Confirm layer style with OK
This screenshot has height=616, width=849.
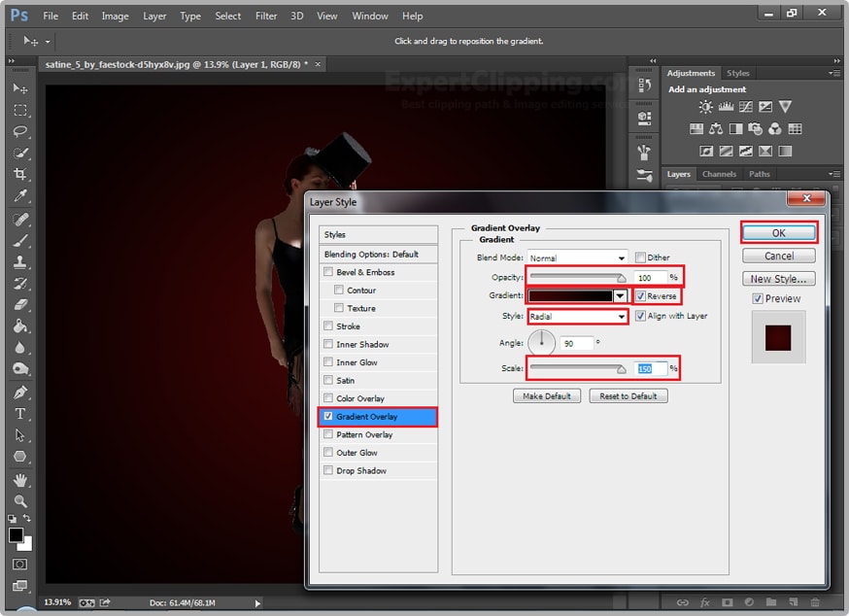pos(778,232)
